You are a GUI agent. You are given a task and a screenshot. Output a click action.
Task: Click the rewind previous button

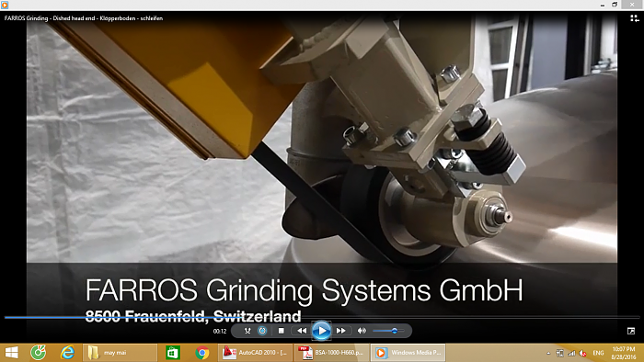click(x=302, y=331)
